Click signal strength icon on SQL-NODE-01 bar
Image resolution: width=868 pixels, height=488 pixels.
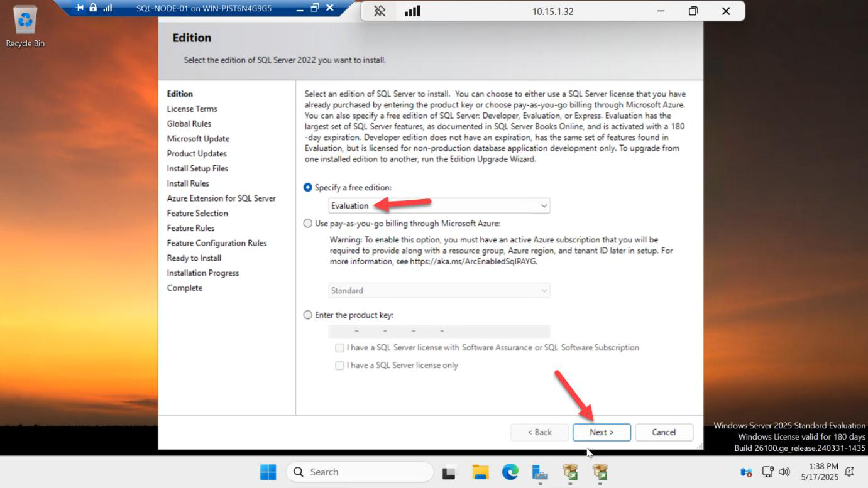click(107, 8)
